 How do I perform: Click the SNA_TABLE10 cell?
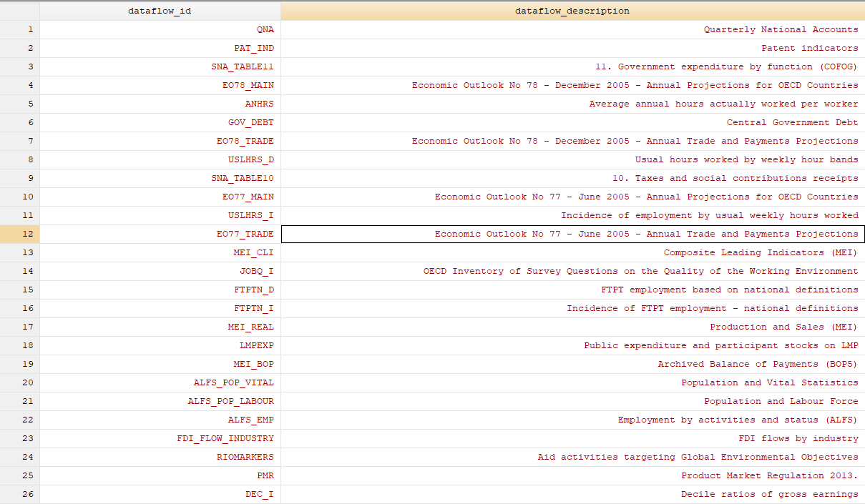(x=160, y=178)
